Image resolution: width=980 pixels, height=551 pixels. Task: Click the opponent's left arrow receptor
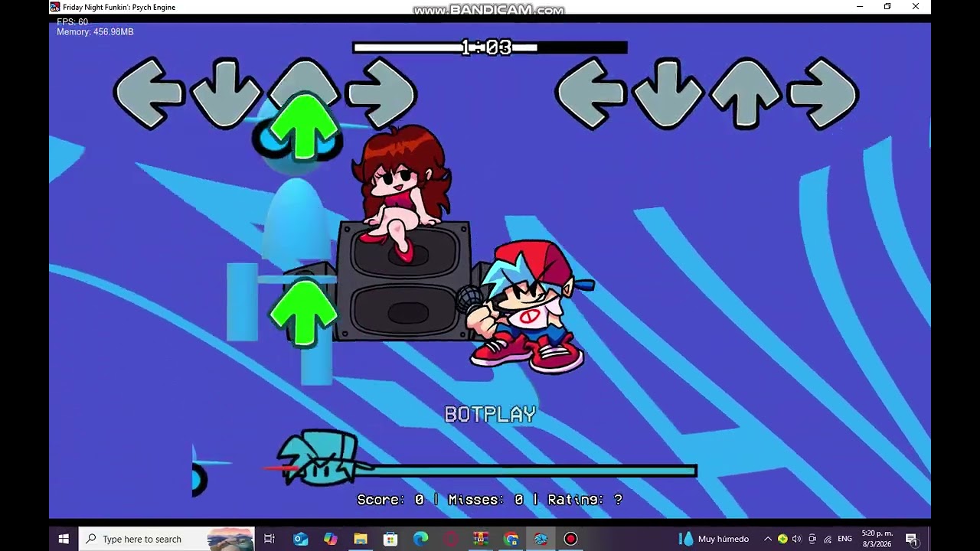point(149,93)
